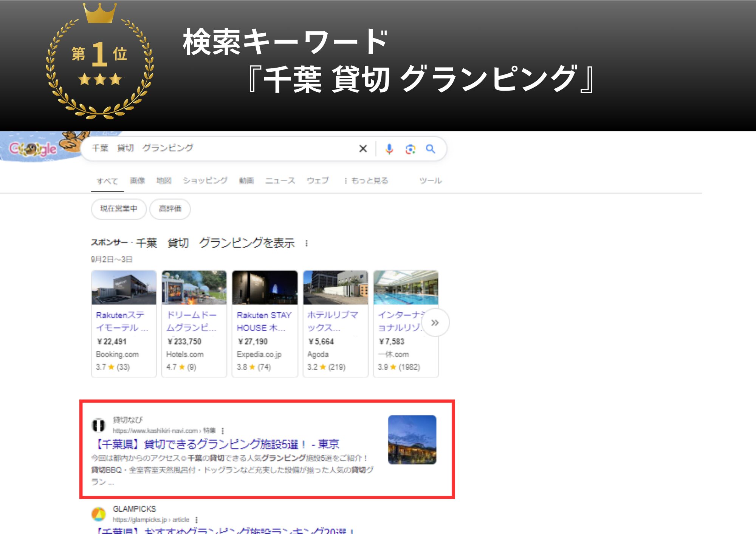This screenshot has height=534, width=756.
Task: Open three-dot menu for kashikiri-navi result
Action: pos(223,431)
